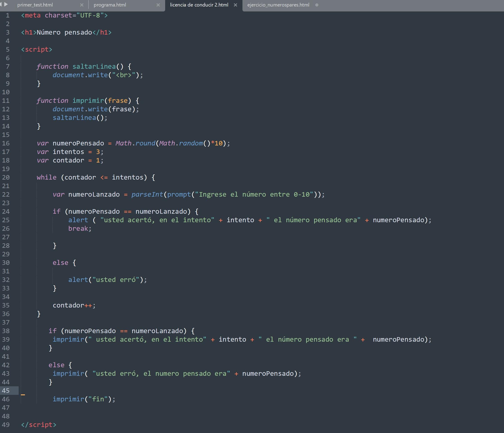504x433 pixels.
Task: Click line number 45 in the gutter
Action: (x=6, y=391)
